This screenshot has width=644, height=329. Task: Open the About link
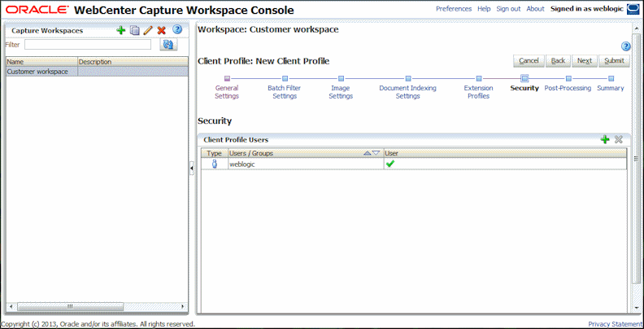535,9
